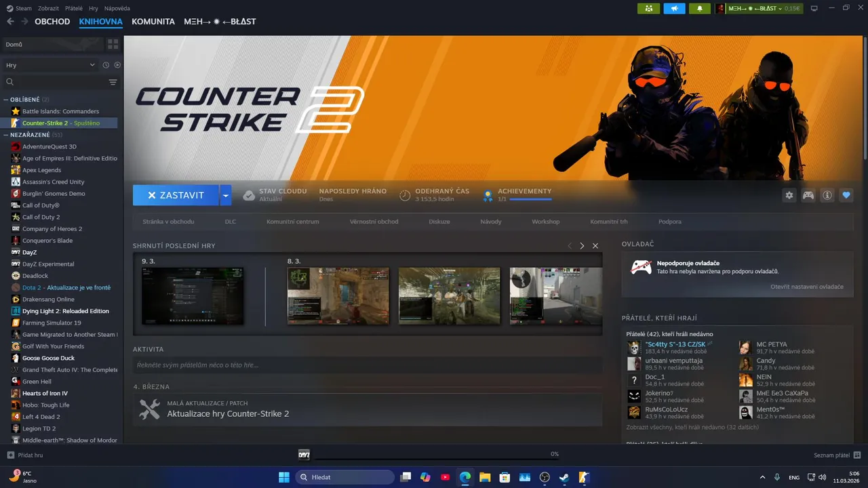
Task: Switch to Big Picture mode monitor icon
Action: 814,8
